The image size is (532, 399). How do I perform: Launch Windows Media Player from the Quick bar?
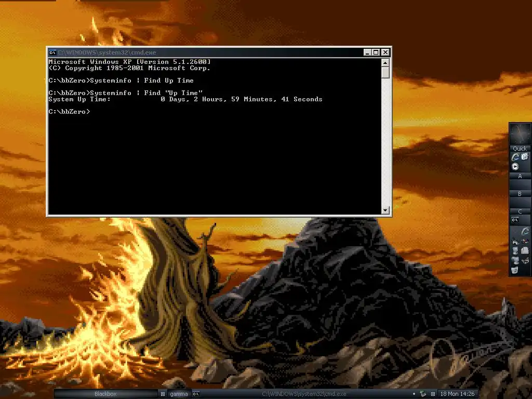pyautogui.click(x=515, y=167)
